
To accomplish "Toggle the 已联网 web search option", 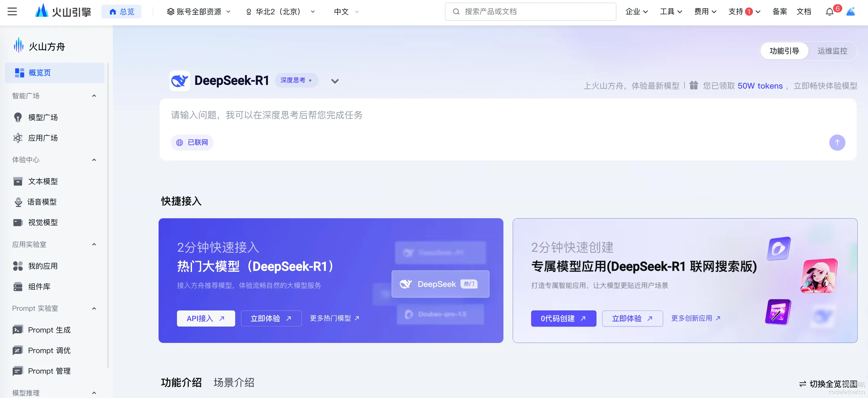I will tap(192, 142).
